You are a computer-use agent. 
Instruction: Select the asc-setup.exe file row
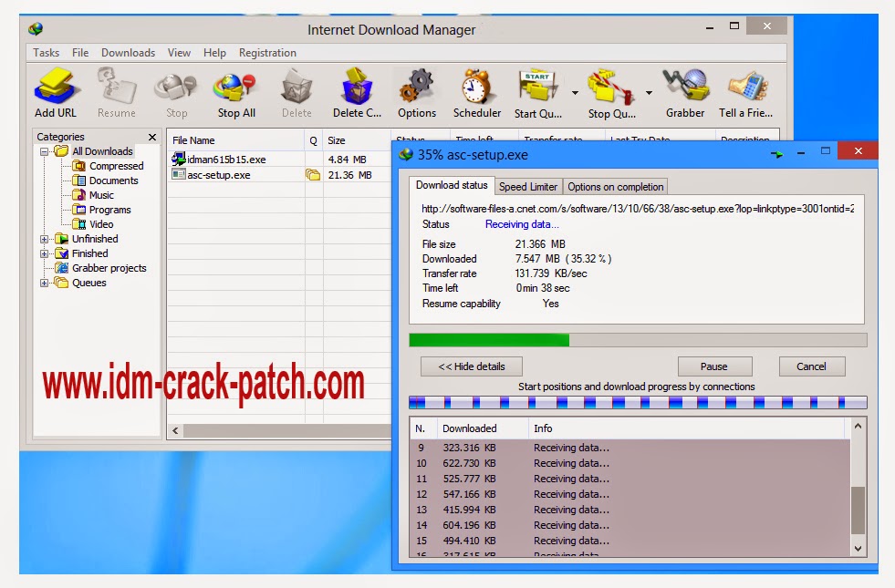(280, 175)
